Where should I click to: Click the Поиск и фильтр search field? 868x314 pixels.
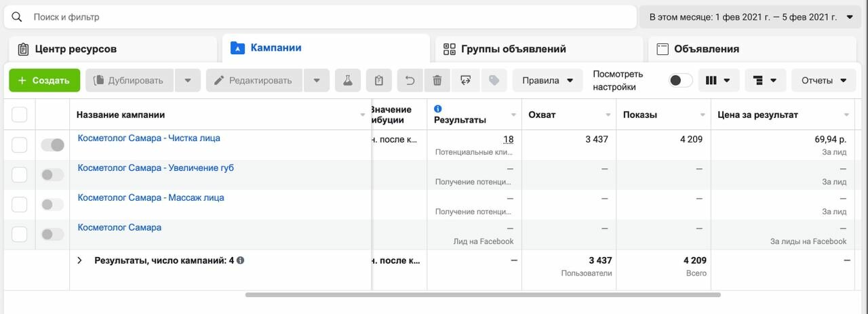[319, 17]
